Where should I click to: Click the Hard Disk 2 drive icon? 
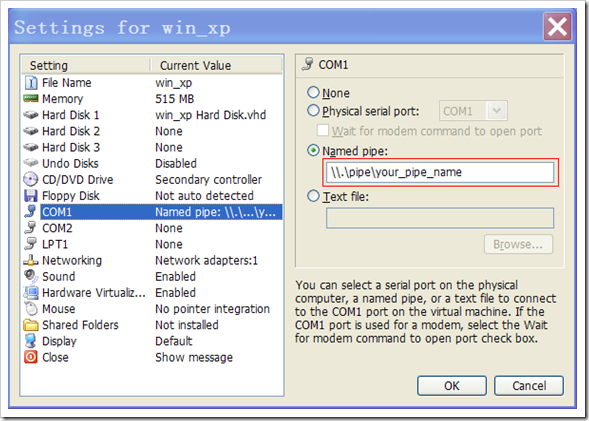coord(31,131)
